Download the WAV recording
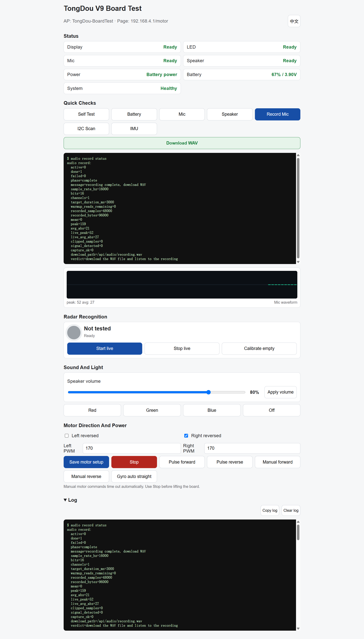 point(182,143)
